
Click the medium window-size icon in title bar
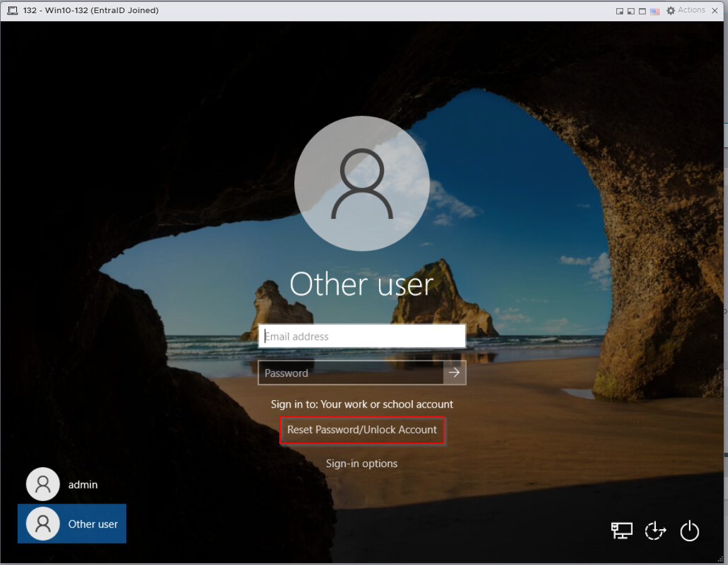(631, 11)
